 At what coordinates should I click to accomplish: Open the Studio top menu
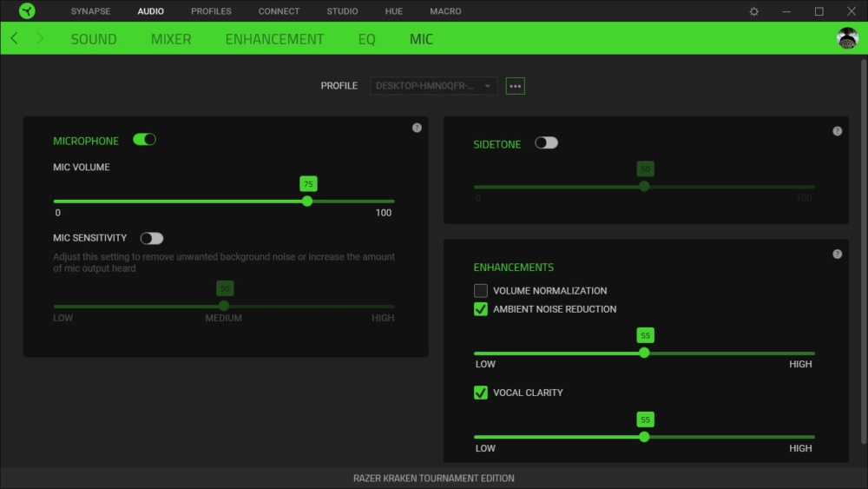coord(342,11)
